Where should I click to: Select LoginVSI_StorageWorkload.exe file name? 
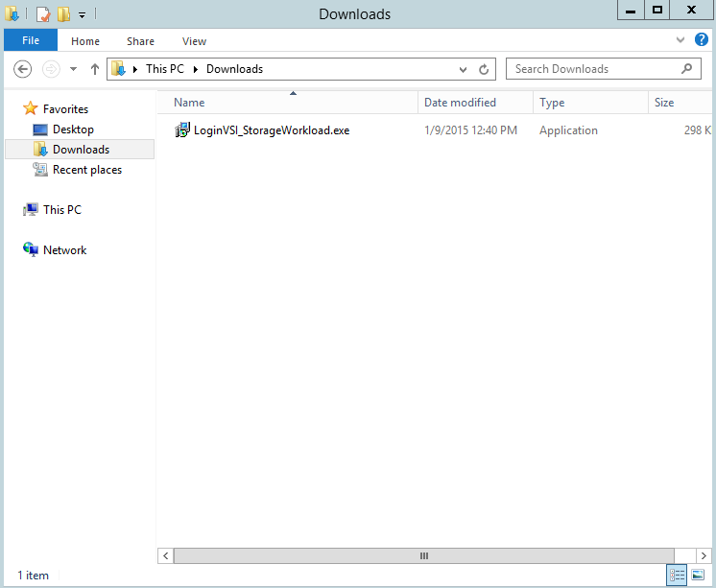(x=272, y=130)
